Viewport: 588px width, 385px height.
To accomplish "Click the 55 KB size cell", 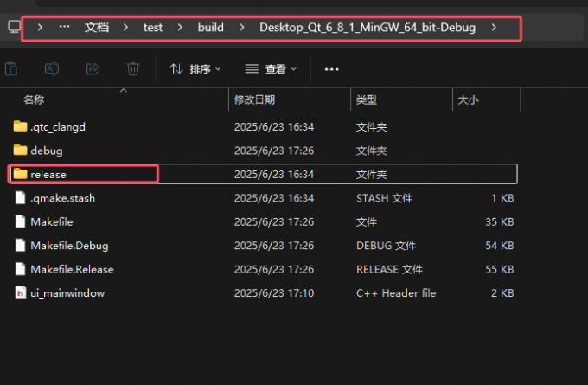I will pyautogui.click(x=500, y=269).
